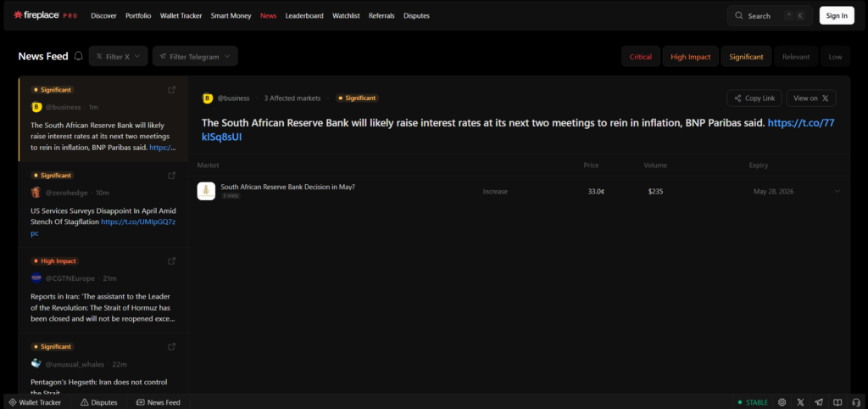Click the Search field

pyautogui.click(x=770, y=15)
